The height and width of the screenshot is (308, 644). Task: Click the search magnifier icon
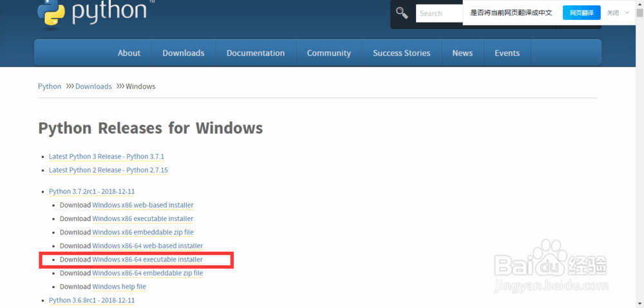(x=402, y=13)
